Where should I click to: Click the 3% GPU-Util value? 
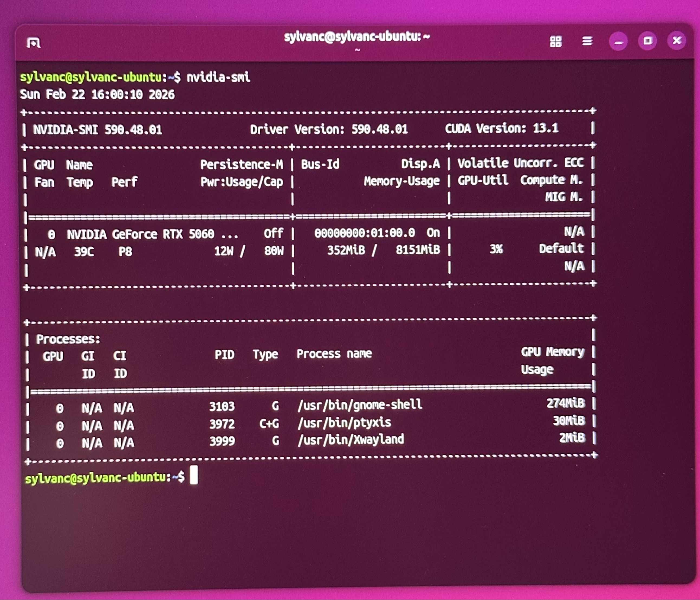(496, 249)
